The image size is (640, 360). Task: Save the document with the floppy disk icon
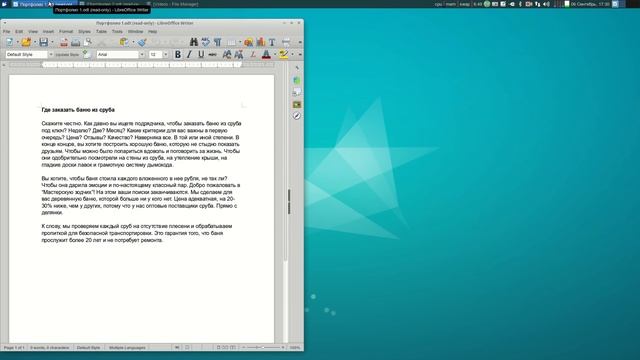coord(44,42)
